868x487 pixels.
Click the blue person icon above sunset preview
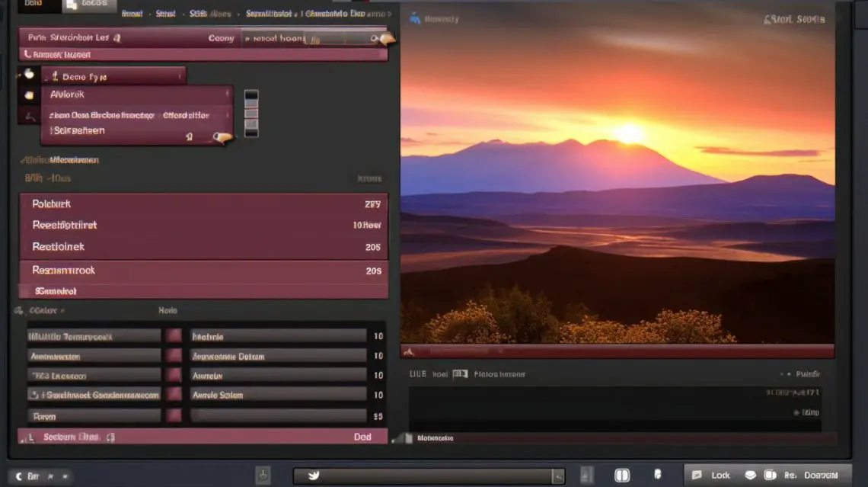414,18
